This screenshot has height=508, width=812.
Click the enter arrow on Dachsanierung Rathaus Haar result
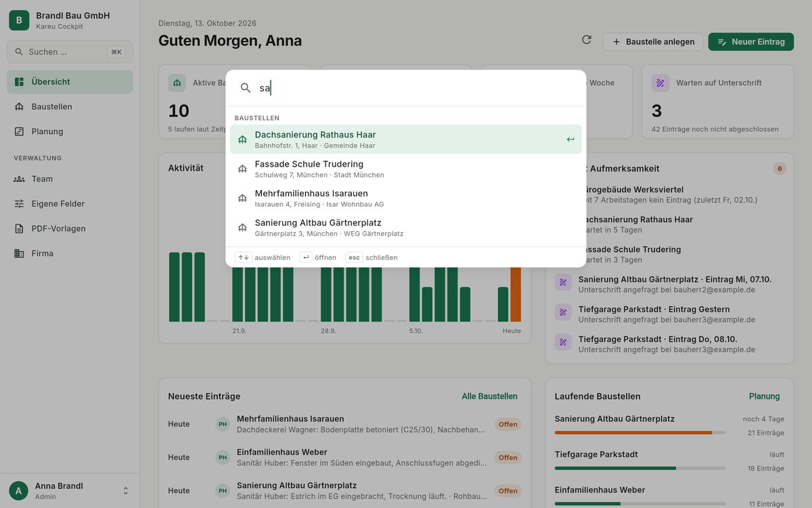pos(570,140)
